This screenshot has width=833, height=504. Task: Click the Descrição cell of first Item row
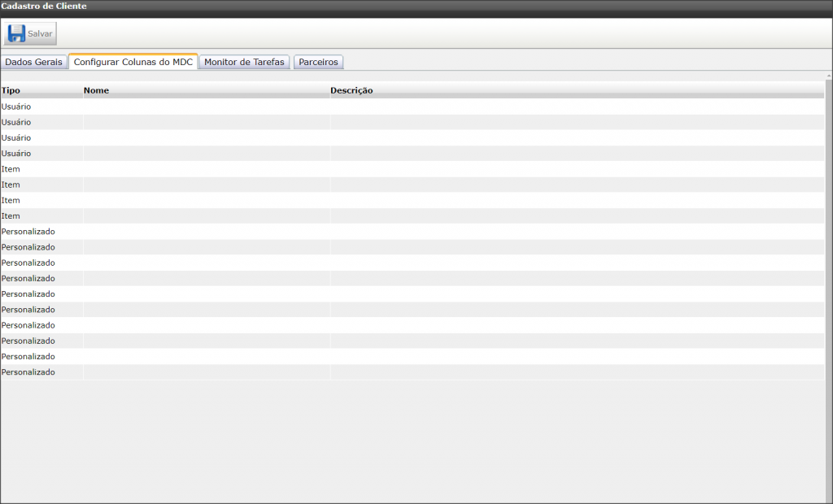tap(577, 169)
